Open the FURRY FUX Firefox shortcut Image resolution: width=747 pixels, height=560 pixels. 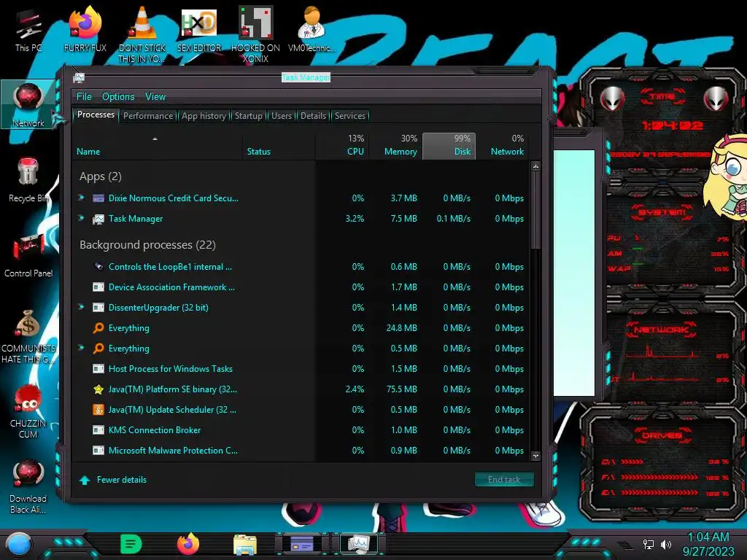(x=85, y=29)
